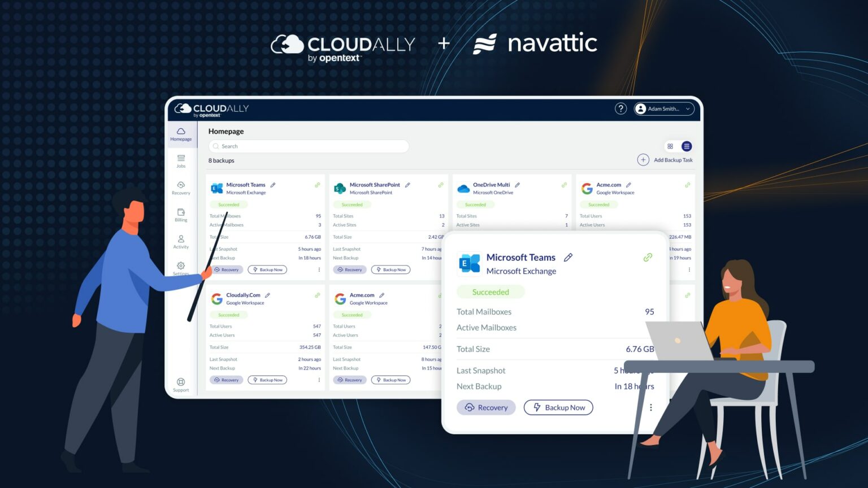Click the link icon on the Microsoft SharePoint card
This screenshot has width=868, height=488.
(441, 185)
